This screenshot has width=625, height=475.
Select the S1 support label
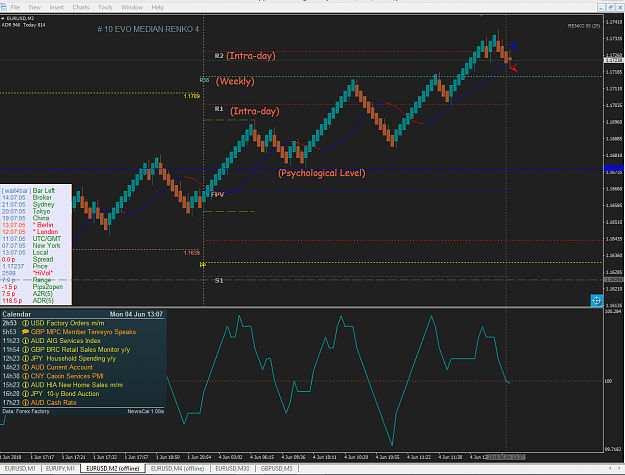click(219, 281)
